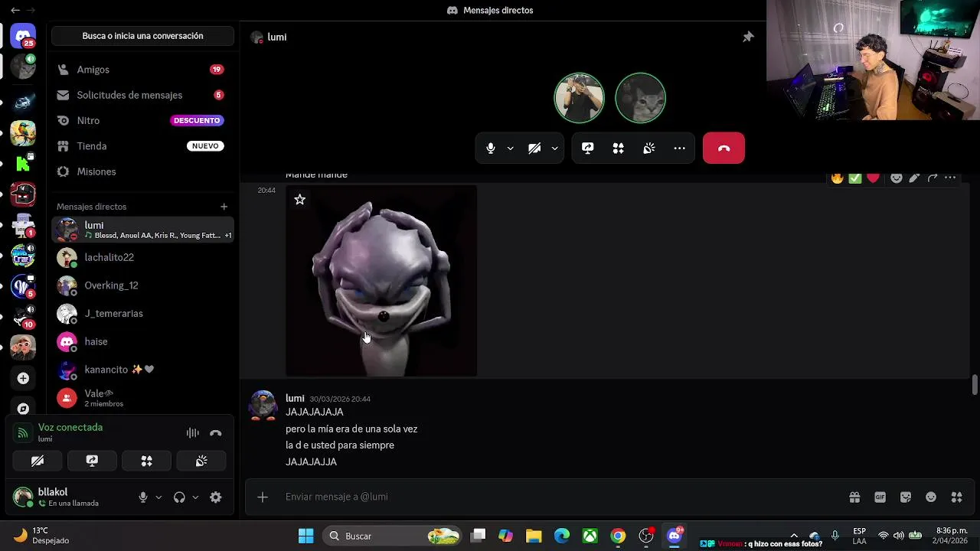Open the Tienda page
This screenshot has height=551, width=980.
coord(142,146)
